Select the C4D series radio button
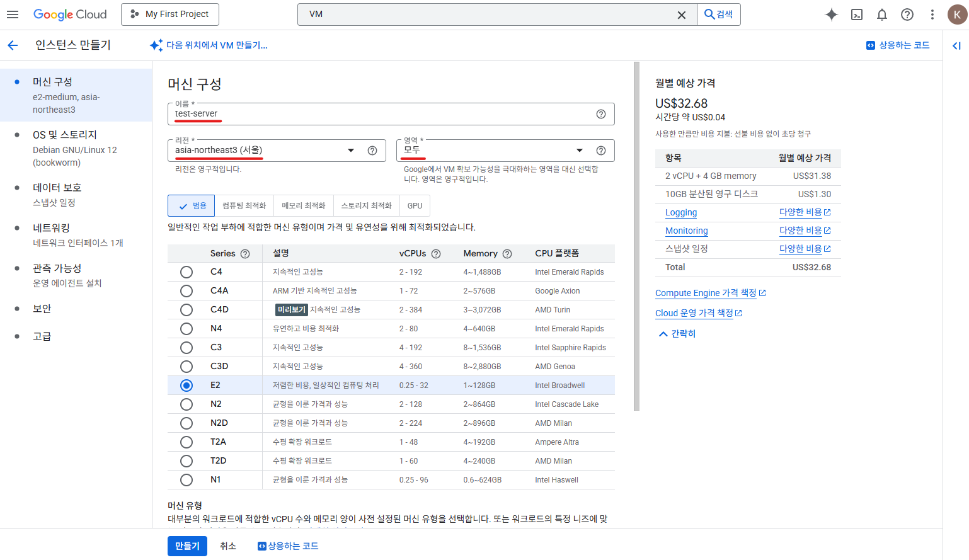Image resolution: width=969 pixels, height=560 pixels. [x=186, y=310]
